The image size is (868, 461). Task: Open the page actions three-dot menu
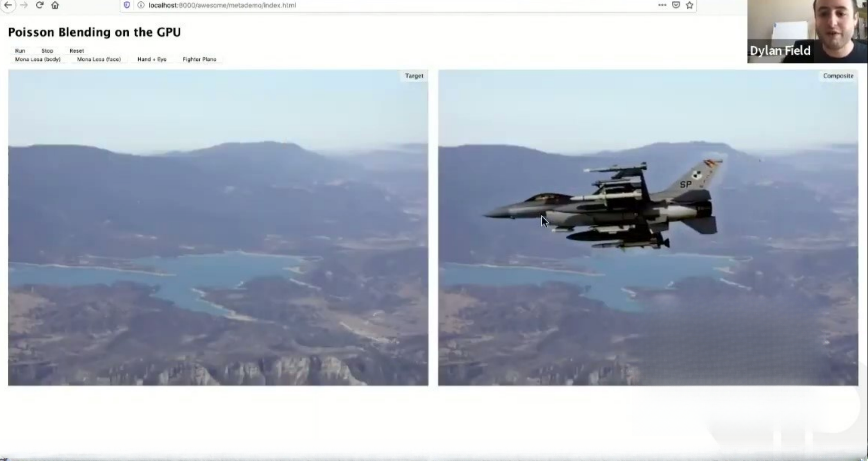coord(662,5)
